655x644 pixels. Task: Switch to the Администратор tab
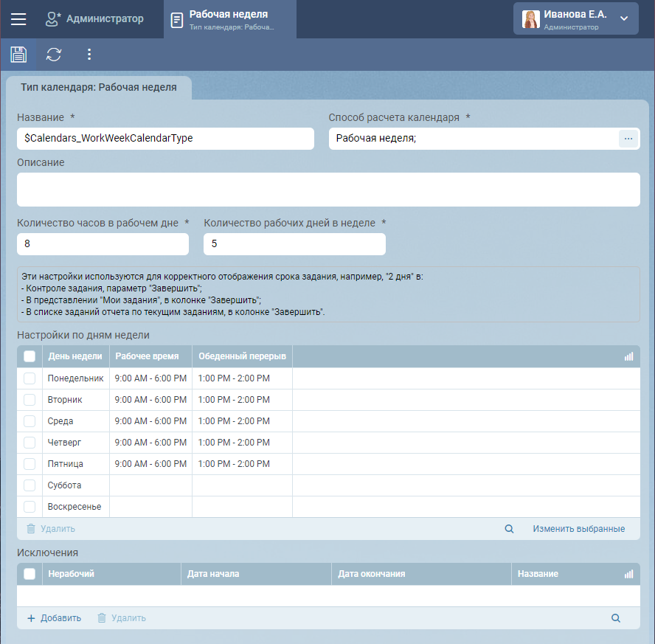pos(94,19)
